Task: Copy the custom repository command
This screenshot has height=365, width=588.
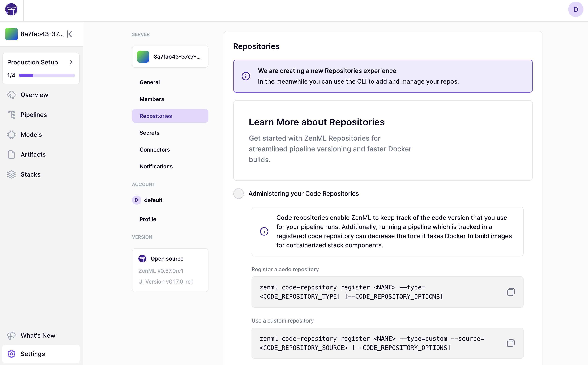Action: [510, 343]
